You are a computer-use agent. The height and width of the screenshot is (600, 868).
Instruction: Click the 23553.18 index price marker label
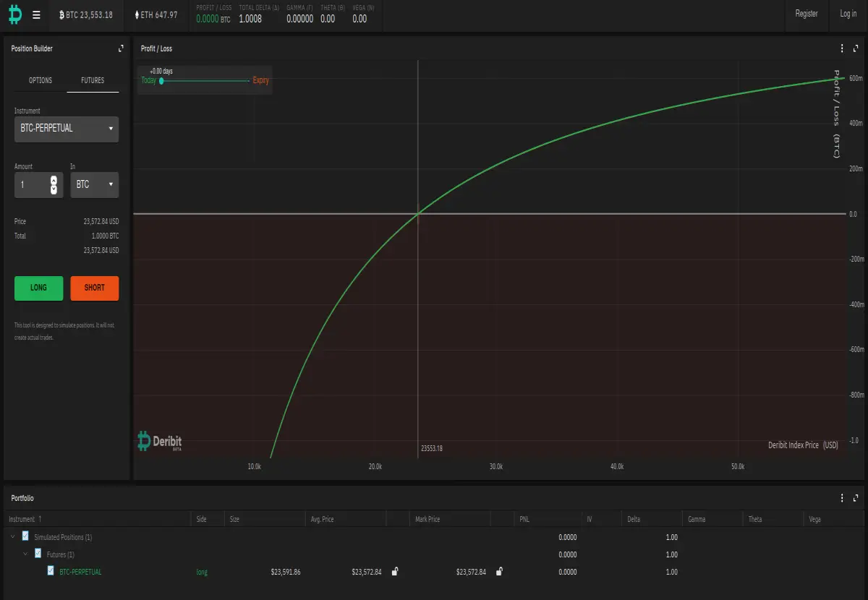click(x=432, y=448)
